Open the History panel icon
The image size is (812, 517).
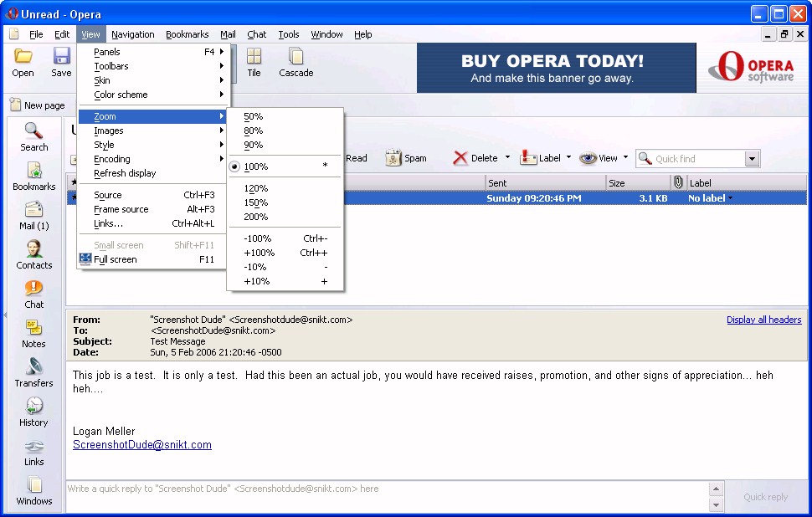pyautogui.click(x=33, y=407)
